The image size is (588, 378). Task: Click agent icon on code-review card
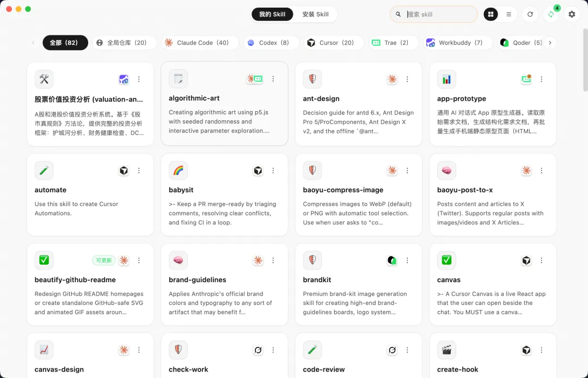click(392, 350)
